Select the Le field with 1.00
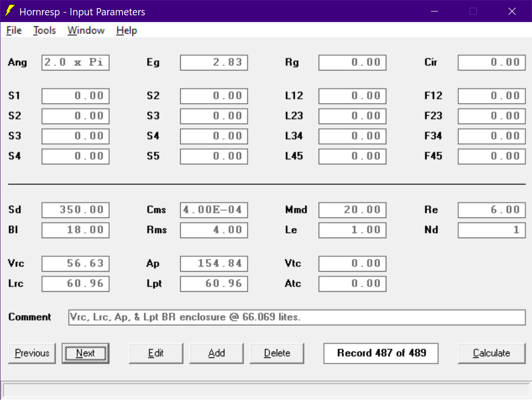Screen dimensions: 532x400 [x=352, y=230]
